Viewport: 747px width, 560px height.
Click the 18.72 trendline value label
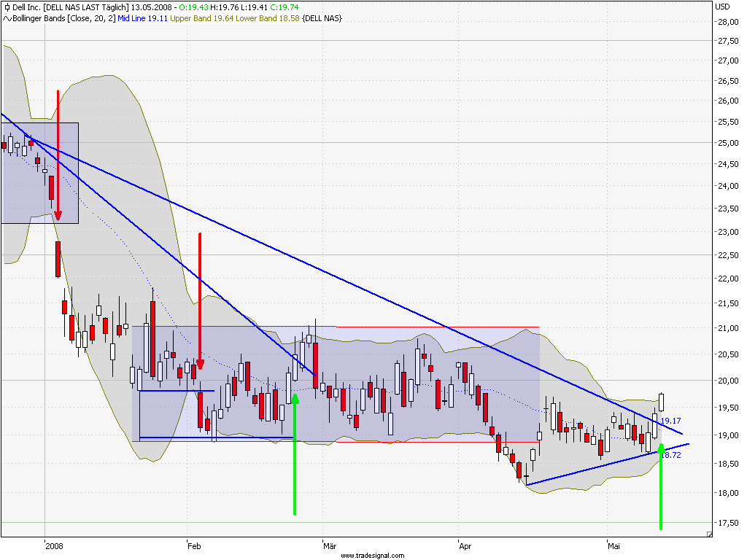click(671, 455)
